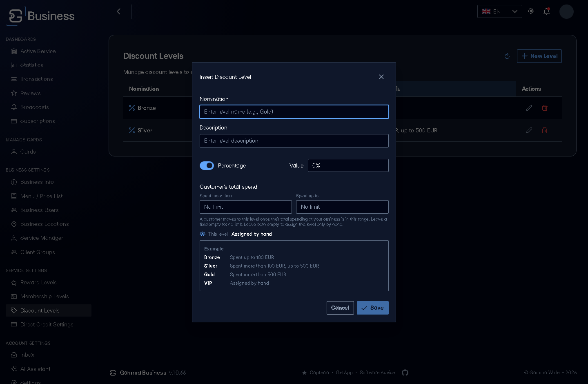Screen dimensions: 588x384
Task: Refresh the Discount Levels list
Action: pos(507,56)
